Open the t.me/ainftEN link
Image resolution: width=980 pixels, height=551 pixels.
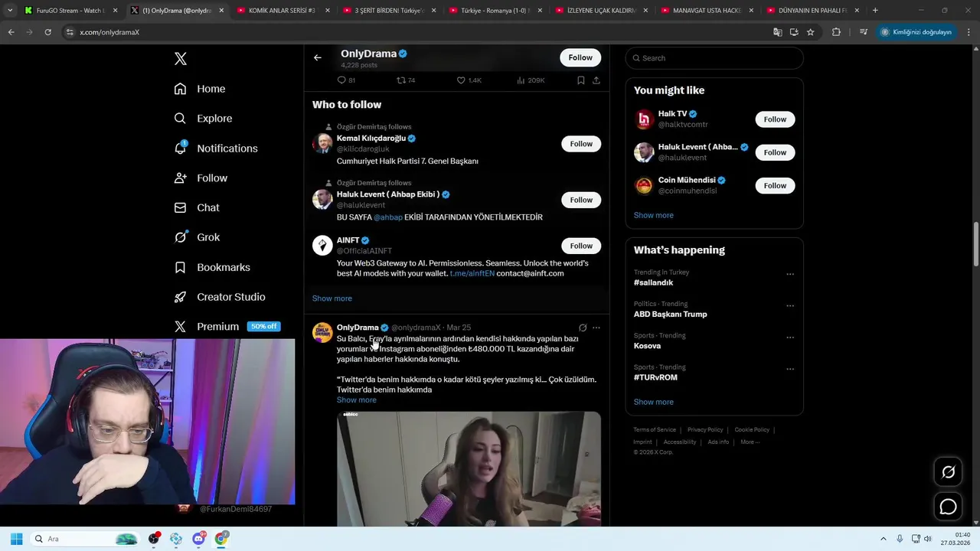click(x=472, y=273)
